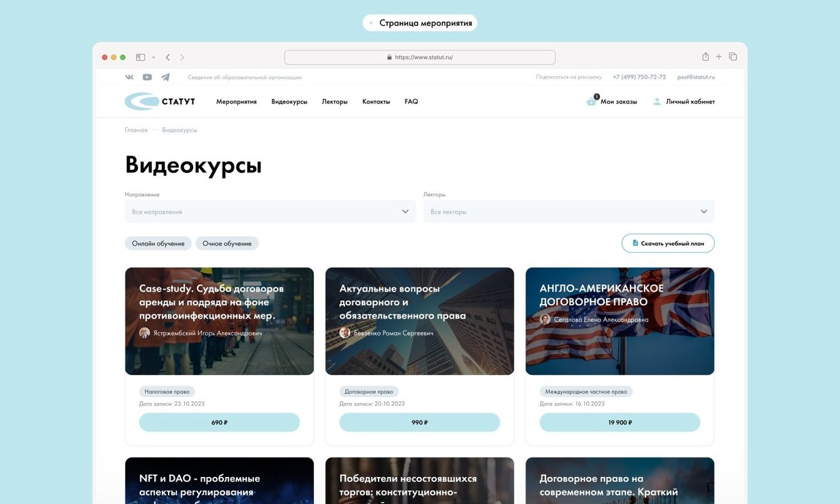Open the NFT и DAO course card
Image resolution: width=840 pixels, height=504 pixels.
tap(219, 481)
